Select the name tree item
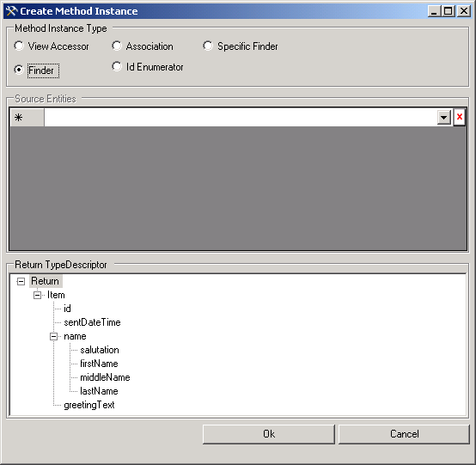Viewport: 476px width, 465px height. coord(75,336)
